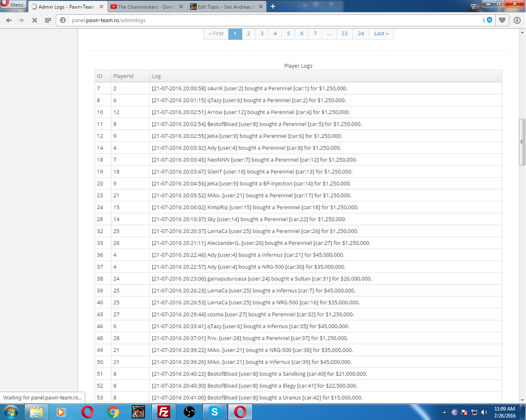
Task: Go back using the browser back arrow
Action: click(9, 21)
